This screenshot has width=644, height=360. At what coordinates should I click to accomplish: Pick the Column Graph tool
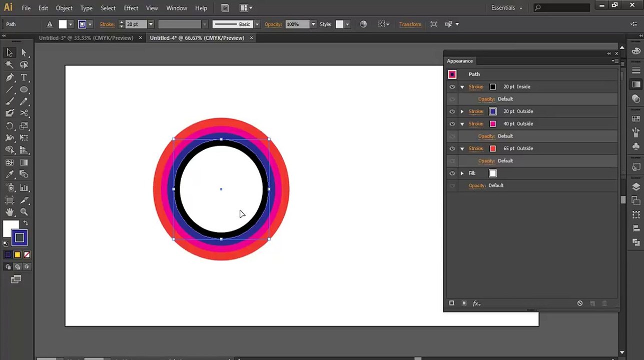24,188
